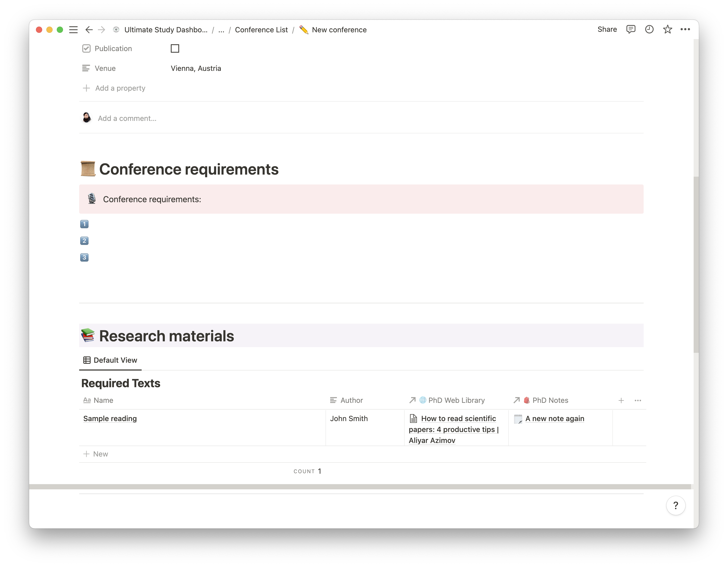Click the scroll emoji beside Conference requirements
Screen dimensions: 728x567
tap(88, 169)
